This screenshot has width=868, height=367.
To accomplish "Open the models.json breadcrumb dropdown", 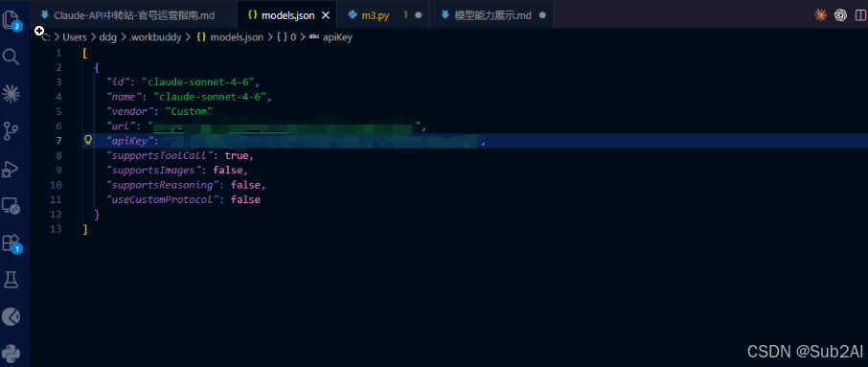I will coord(230,37).
